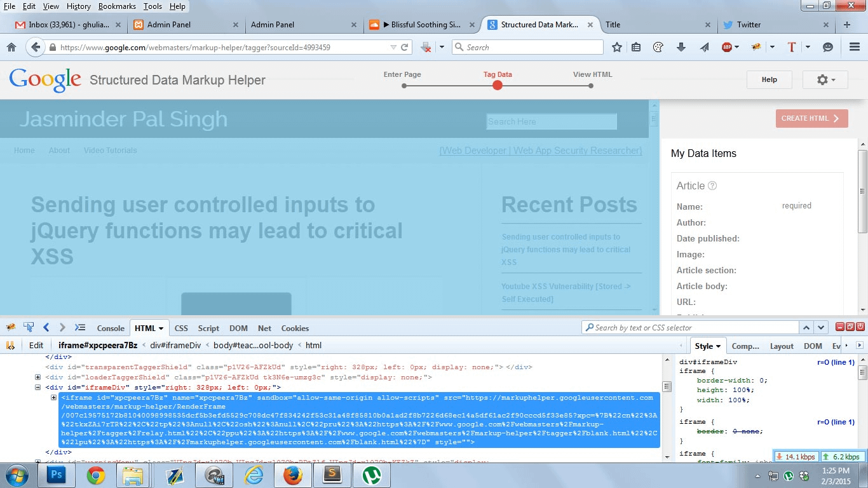Click the cookie manager toolbar icon
The width and height of the screenshot is (868, 488).
(658, 47)
